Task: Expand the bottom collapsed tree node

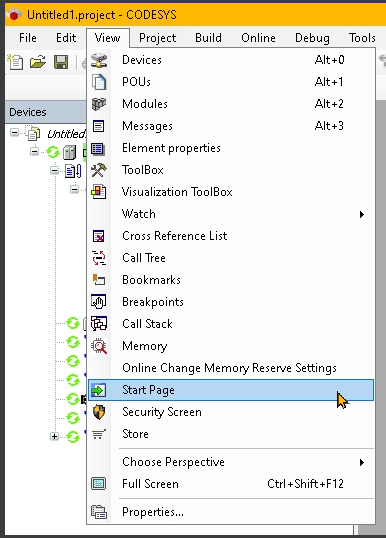Action: [54, 436]
